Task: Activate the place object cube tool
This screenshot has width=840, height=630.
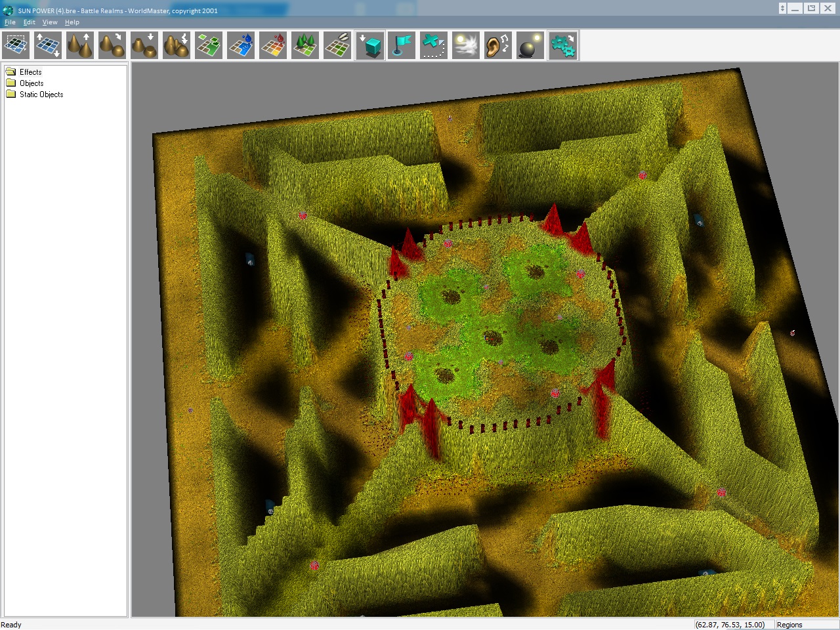Action: click(x=370, y=46)
